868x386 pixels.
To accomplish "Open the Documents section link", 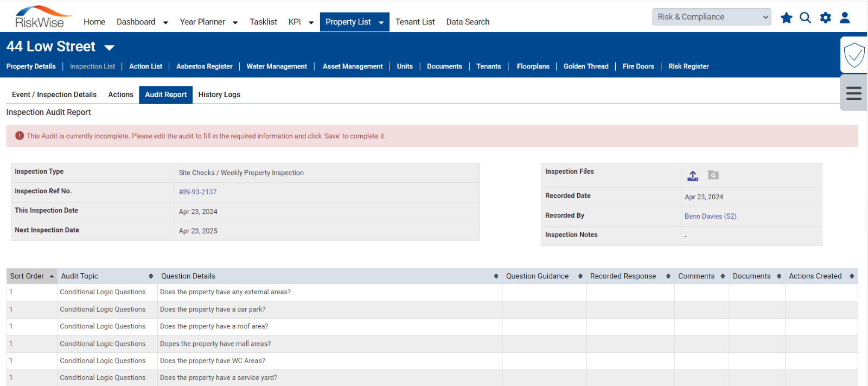I will 444,66.
